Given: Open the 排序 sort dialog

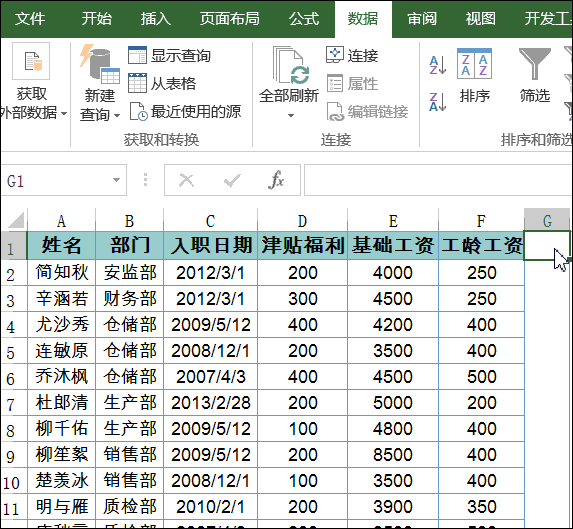Looking at the screenshot, I should pos(474,76).
